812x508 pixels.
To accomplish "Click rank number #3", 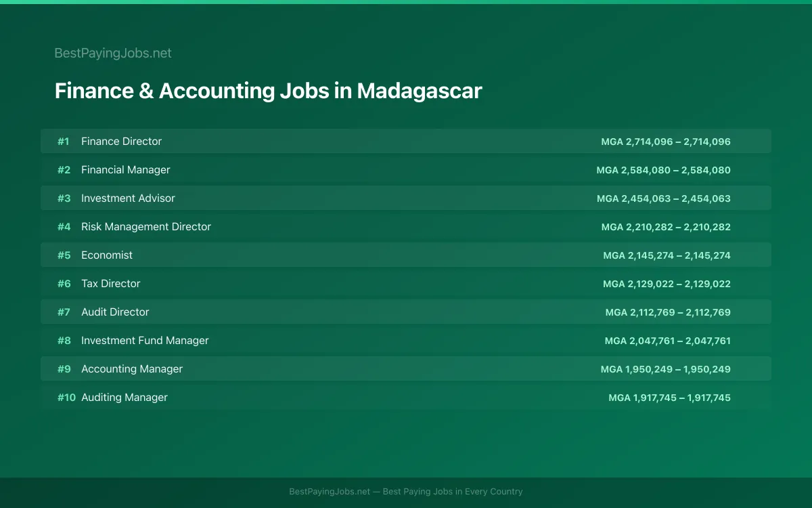I will coord(64,198).
